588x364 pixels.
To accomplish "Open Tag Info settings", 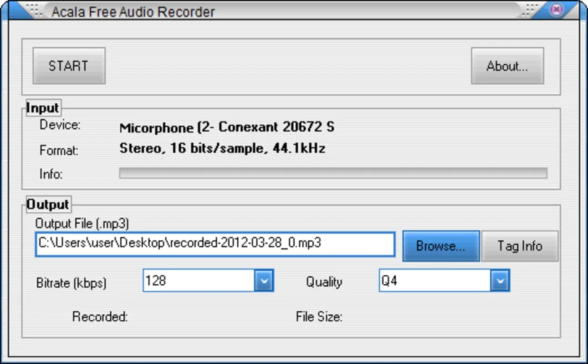I will (x=520, y=246).
